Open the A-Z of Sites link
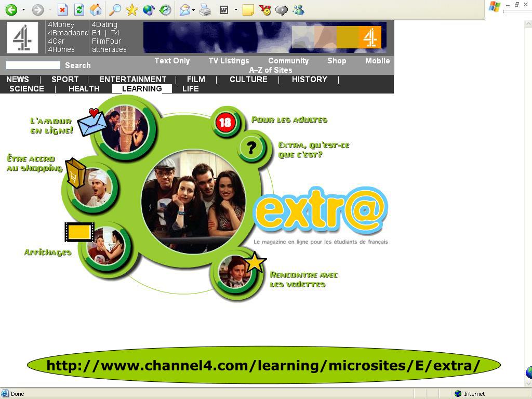Image resolution: width=532 pixels, height=399 pixels. [271, 70]
